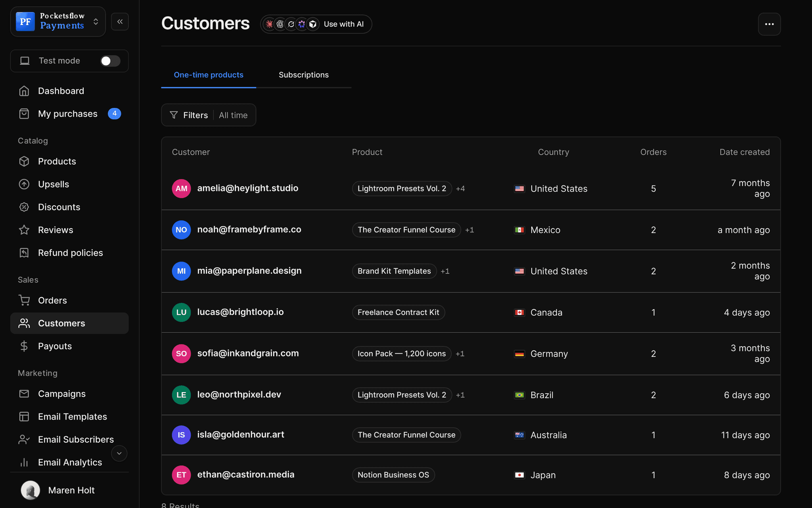Click the Orders column header
Screen dimensions: 812x508
[653, 152]
